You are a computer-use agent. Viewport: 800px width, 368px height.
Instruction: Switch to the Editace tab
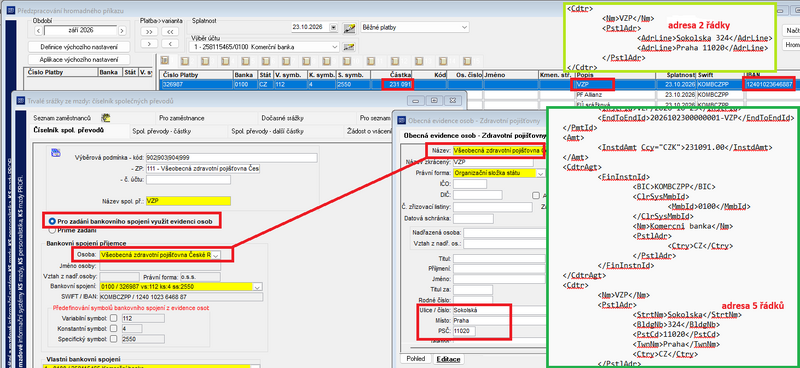[x=447, y=359]
